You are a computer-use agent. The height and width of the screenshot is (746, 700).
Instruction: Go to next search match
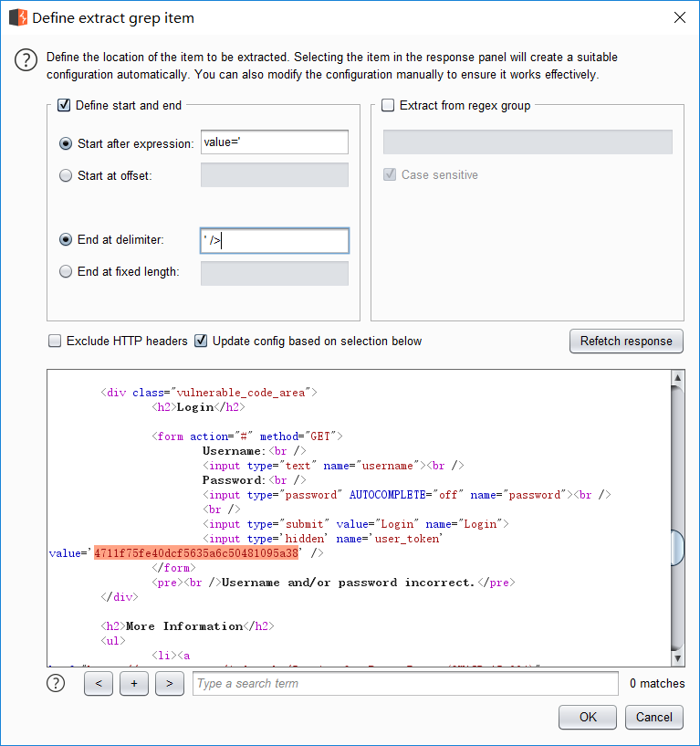[x=169, y=683]
